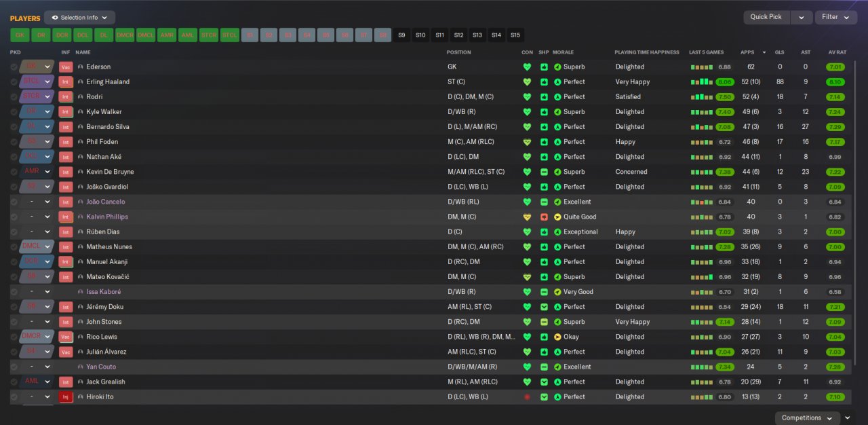Click Haaland's last 5 games form bars
This screenshot has width=868, height=425.
click(702, 82)
